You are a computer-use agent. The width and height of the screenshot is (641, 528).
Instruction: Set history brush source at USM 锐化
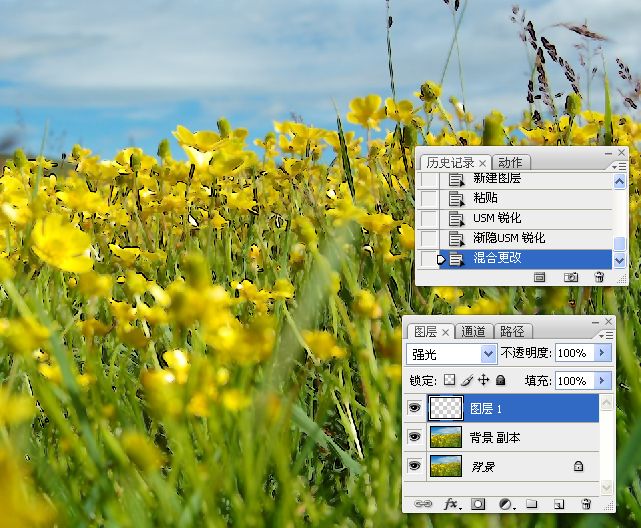tap(428, 218)
